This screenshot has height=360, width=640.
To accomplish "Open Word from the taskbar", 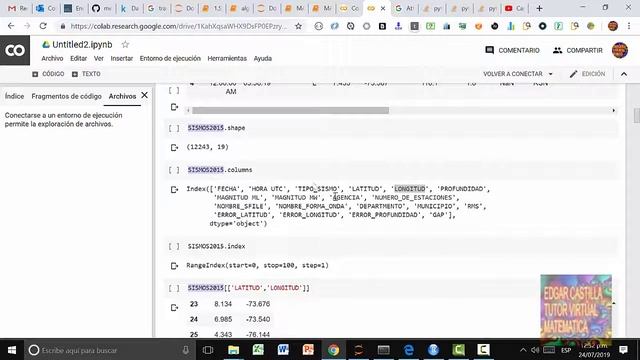I will 283,350.
